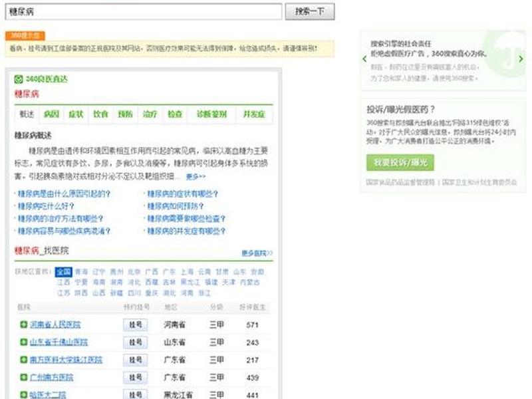Open 糖尿病的并发症有哪些? link
532x399 pixels.
point(186,231)
